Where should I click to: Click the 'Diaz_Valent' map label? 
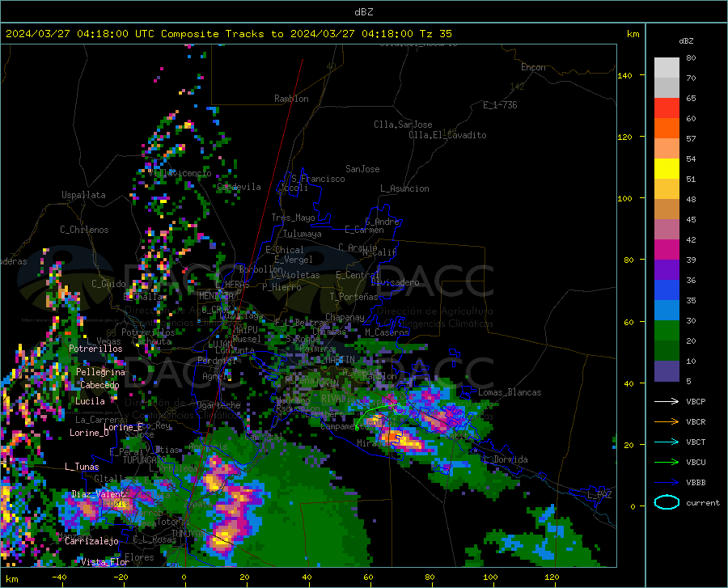click(99, 494)
